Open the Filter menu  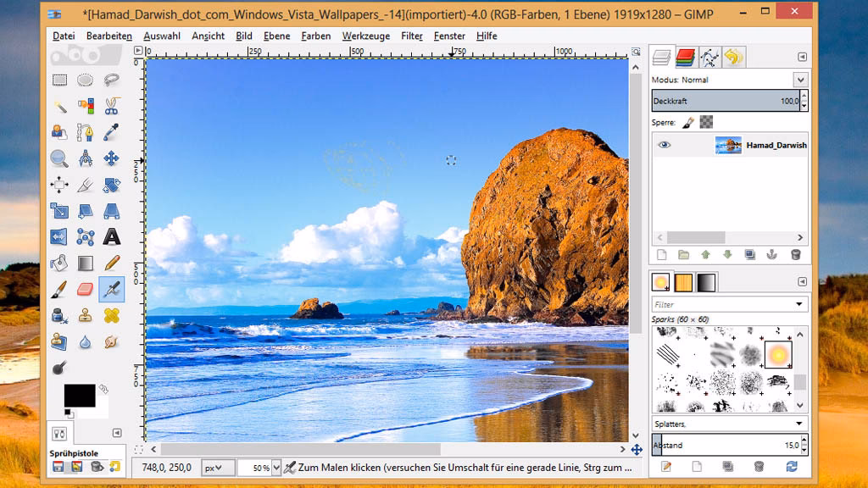pyautogui.click(x=411, y=36)
